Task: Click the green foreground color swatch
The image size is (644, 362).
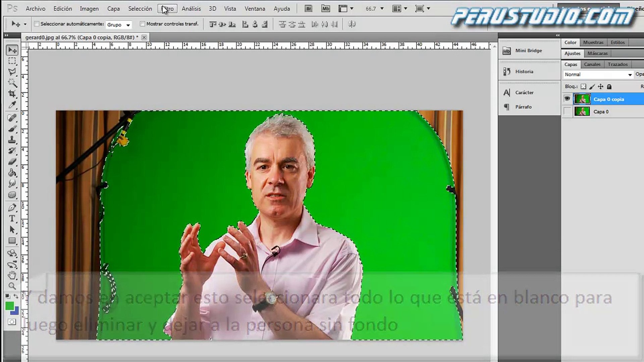Action: point(10,306)
